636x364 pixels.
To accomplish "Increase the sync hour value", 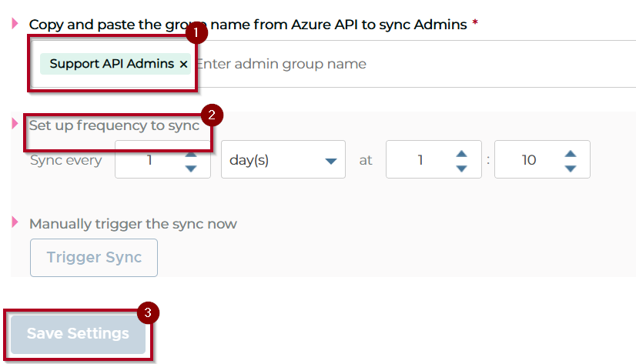I will (x=461, y=154).
